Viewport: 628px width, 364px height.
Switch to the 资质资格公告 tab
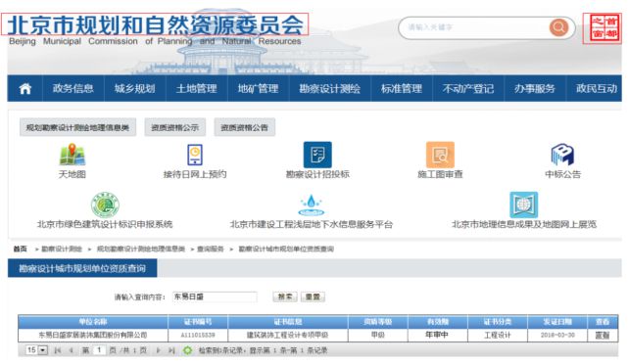pos(244,127)
